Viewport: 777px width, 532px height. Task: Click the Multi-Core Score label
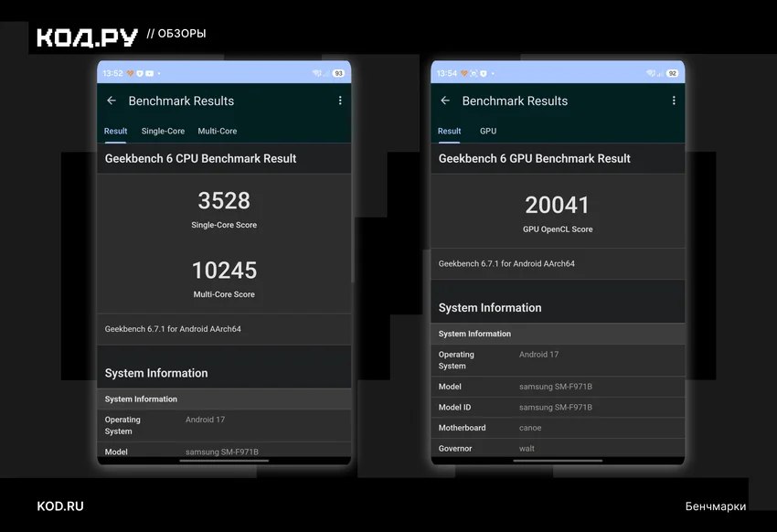pyautogui.click(x=224, y=294)
